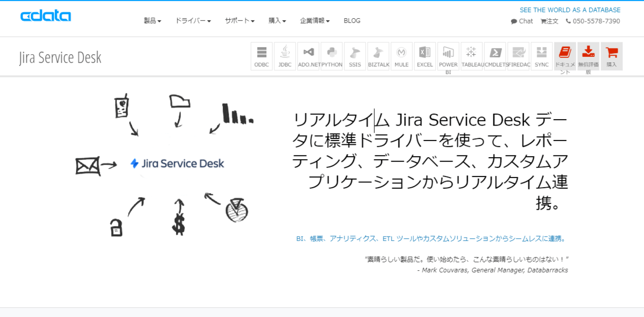This screenshot has height=317, width=644.
Task: Expand the ドライバー dropdown menu
Action: click(x=193, y=21)
